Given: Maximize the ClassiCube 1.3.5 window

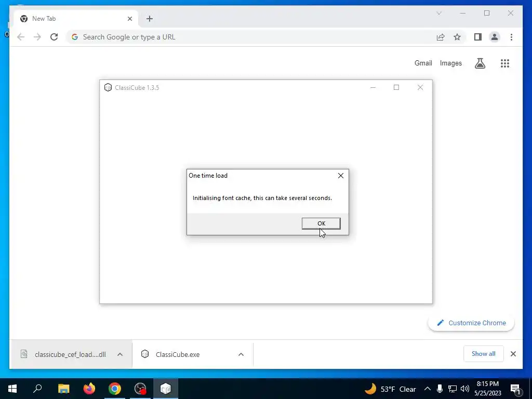Looking at the screenshot, I should pyautogui.click(x=396, y=87).
